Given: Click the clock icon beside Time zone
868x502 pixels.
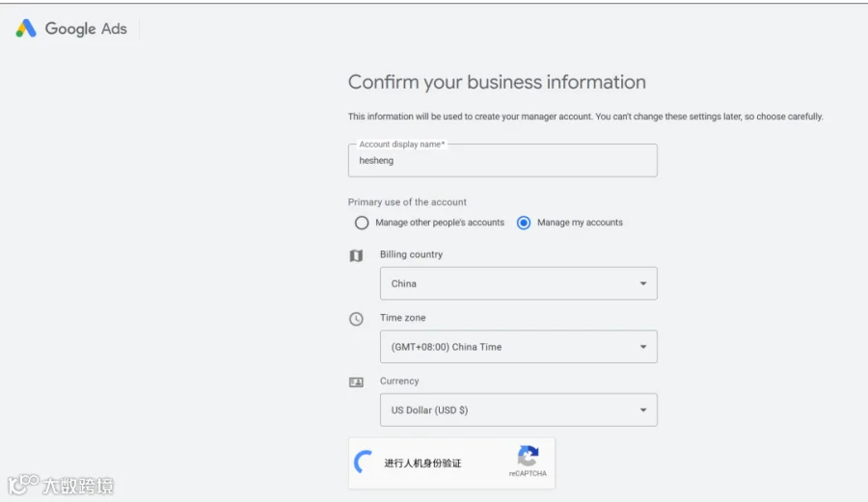Looking at the screenshot, I should click(x=356, y=319).
